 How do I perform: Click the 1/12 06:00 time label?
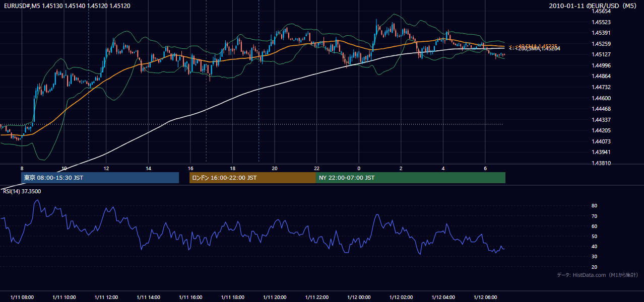pos(485,297)
